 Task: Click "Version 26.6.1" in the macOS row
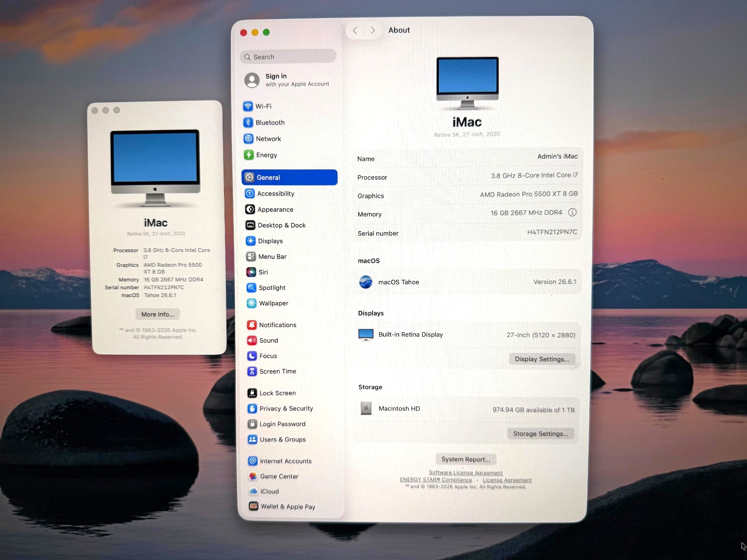[555, 282]
